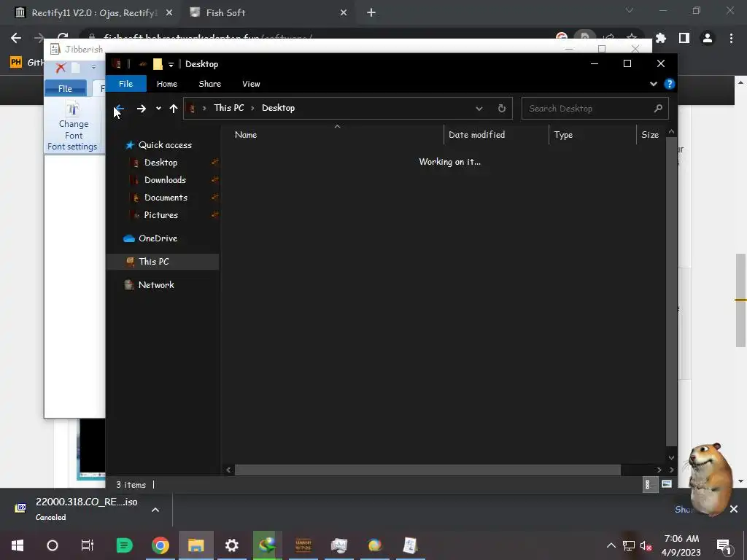Image resolution: width=747 pixels, height=560 pixels.
Task: Open Settings gear on taskbar
Action: coord(231,545)
